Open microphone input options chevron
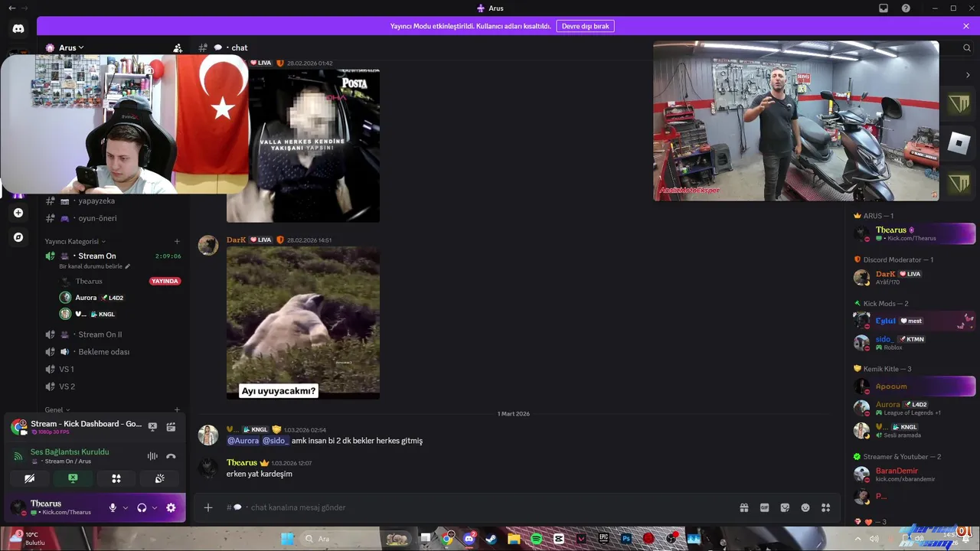980x551 pixels. click(125, 507)
